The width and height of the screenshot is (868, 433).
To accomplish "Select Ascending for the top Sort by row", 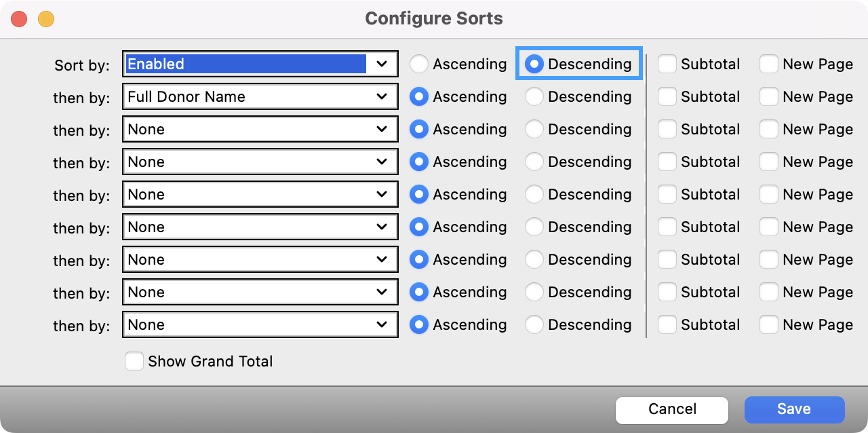I will click(x=419, y=64).
